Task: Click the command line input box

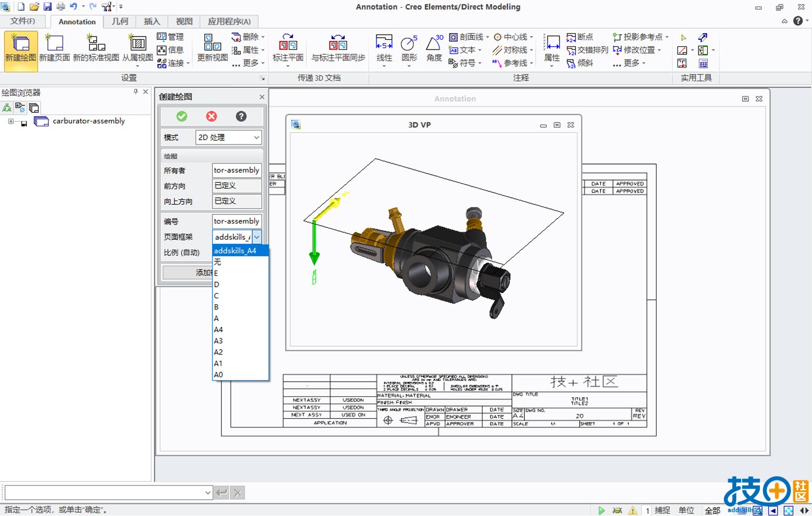Action: 105,492
